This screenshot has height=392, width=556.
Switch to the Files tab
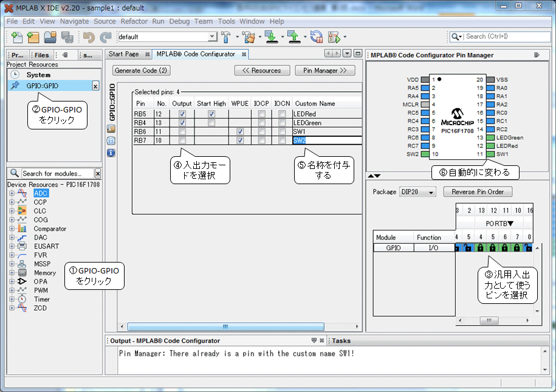(x=41, y=55)
